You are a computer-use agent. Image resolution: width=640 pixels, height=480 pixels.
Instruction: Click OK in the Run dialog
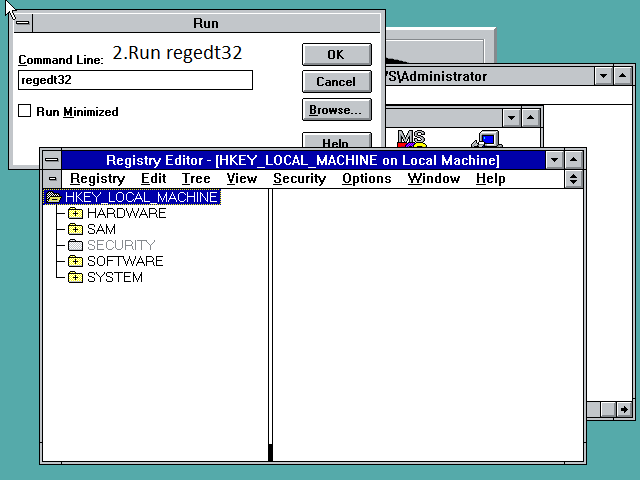(x=337, y=54)
